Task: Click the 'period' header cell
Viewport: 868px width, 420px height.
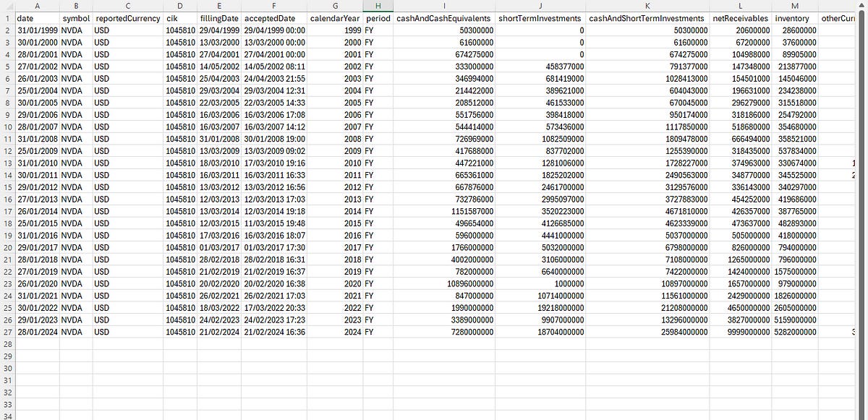Action: [378, 17]
